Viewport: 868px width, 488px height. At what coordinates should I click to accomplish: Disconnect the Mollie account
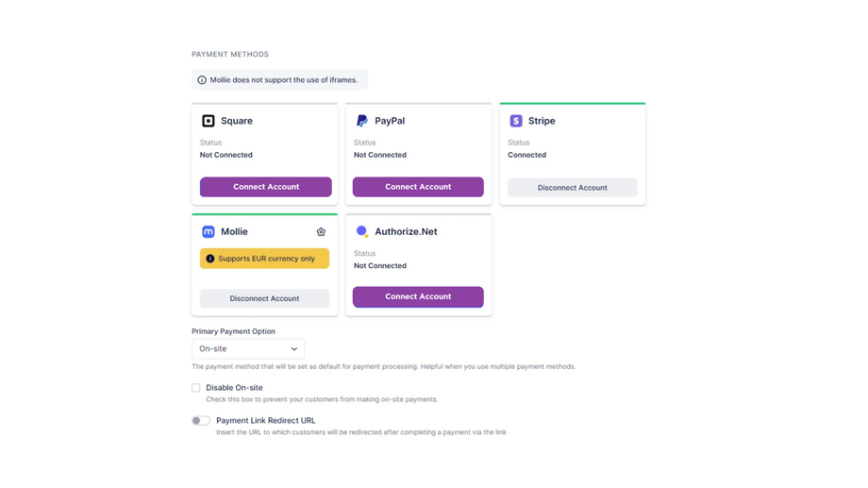(x=264, y=298)
